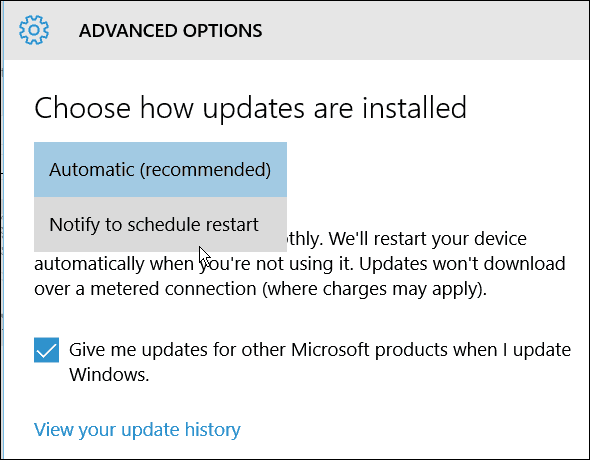This screenshot has width=590, height=460.
Task: Click the gray header bar beside the title
Action: point(425,31)
